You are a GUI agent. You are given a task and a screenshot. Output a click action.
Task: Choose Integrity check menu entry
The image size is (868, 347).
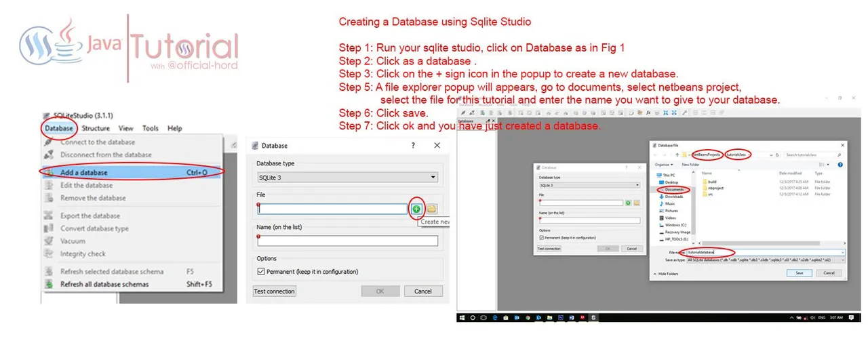pyautogui.click(x=132, y=253)
